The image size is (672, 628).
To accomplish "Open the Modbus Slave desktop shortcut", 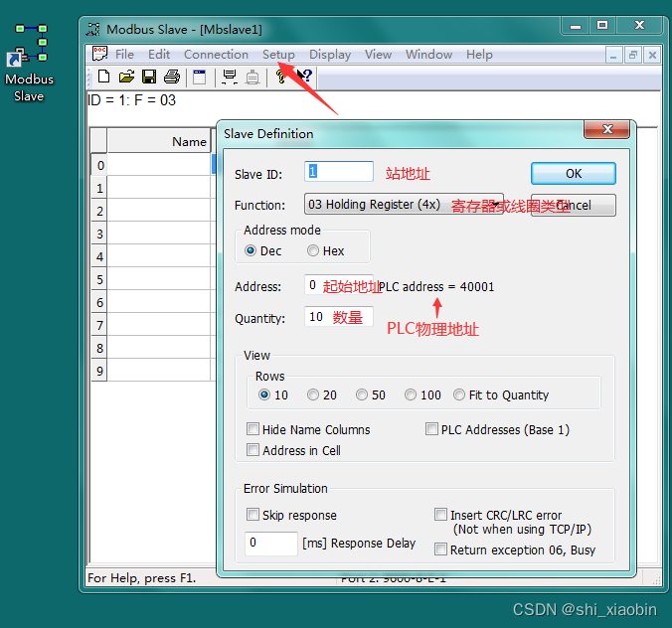I will [29, 63].
